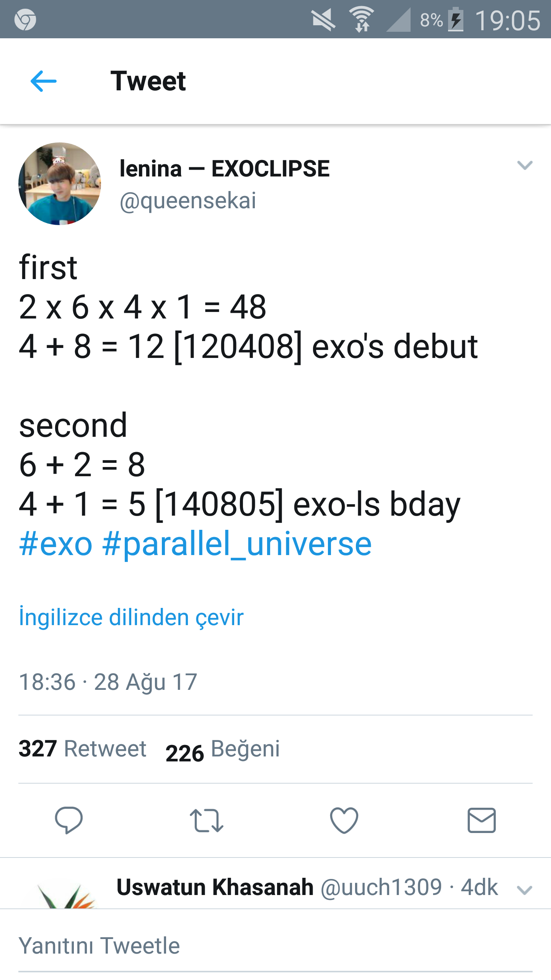Tap the retweet arrows icon
Screen dimensions: 551x980
pyautogui.click(x=206, y=820)
